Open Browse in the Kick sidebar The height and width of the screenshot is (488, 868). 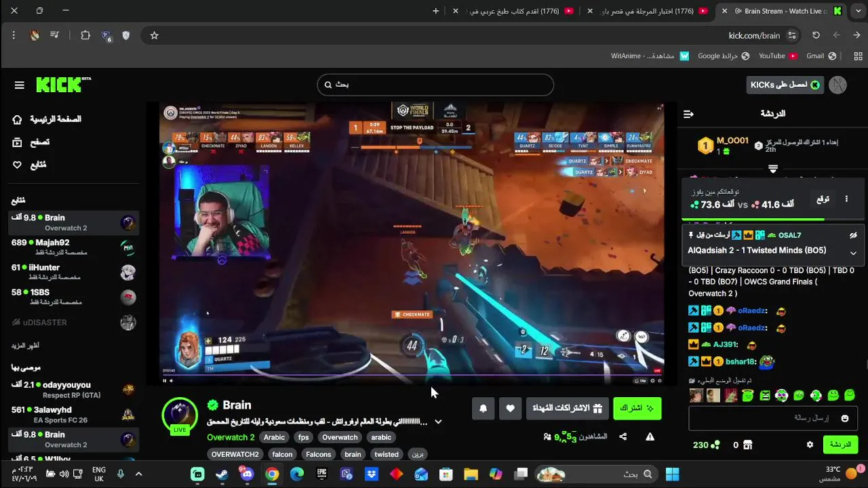tap(32, 142)
